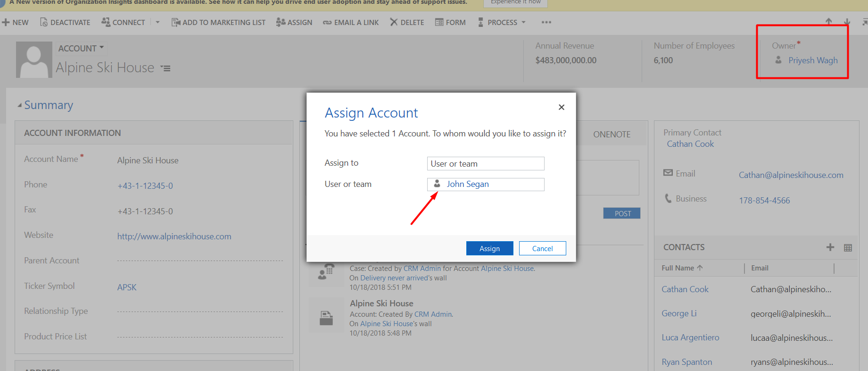Add a contact with plus icon
This screenshot has height=371, width=868.
[830, 247]
